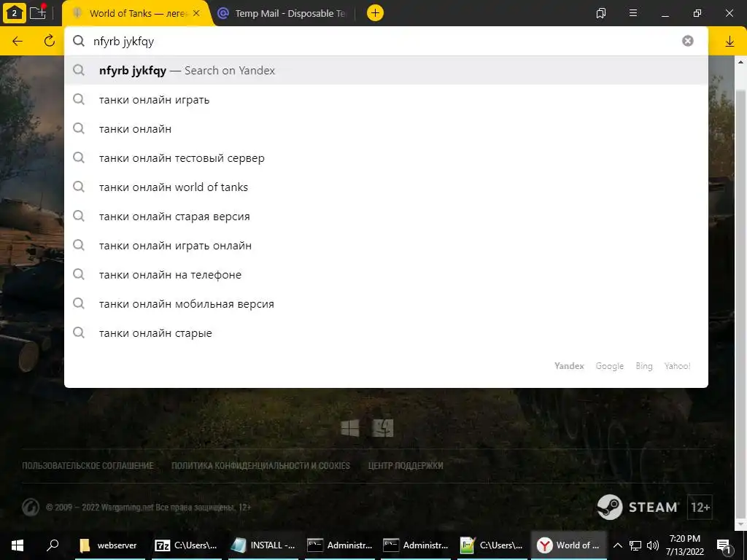Select 'nfyrb jykfqy — Search on Yandex' suggestion

pos(386,71)
